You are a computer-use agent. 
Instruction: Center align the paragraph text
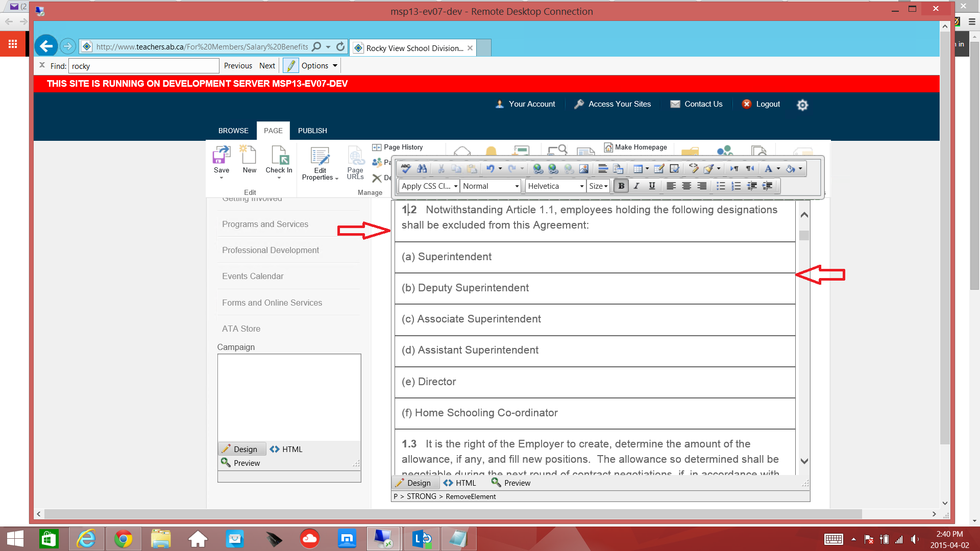pyautogui.click(x=687, y=186)
